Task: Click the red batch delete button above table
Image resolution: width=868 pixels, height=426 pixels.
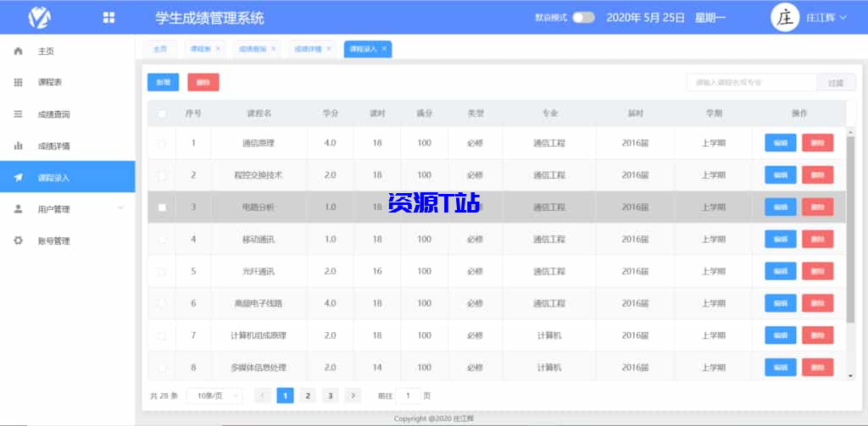Action: pos(203,82)
